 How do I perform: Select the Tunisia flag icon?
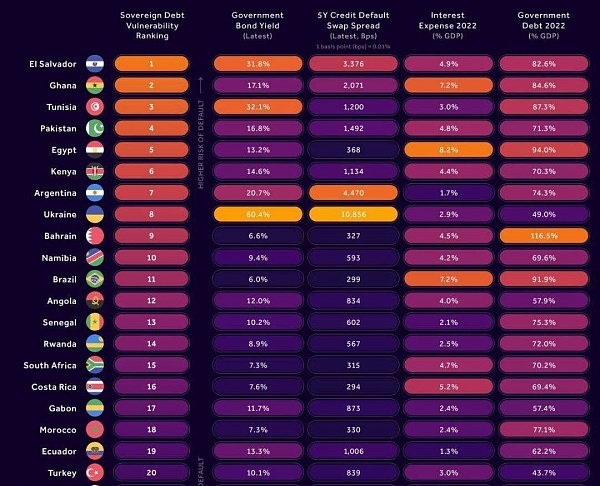tap(95, 107)
